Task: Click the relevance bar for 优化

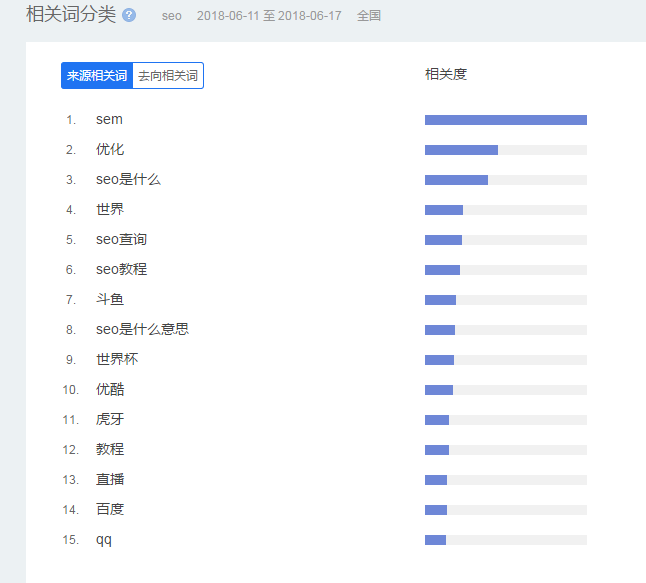Action: (x=506, y=150)
